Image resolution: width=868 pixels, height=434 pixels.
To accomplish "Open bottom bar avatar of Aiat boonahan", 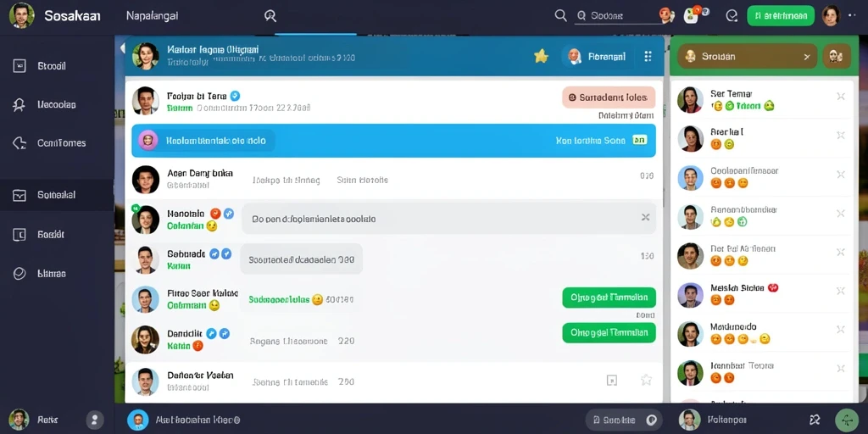I will (138, 420).
